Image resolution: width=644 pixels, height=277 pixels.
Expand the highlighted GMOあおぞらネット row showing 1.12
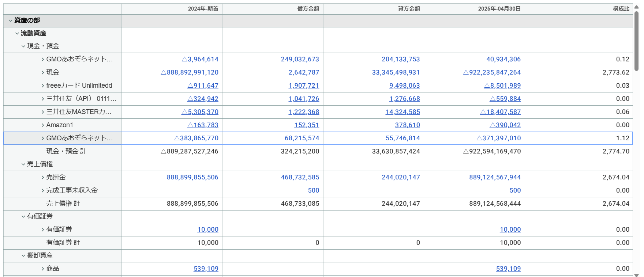pyautogui.click(x=43, y=138)
